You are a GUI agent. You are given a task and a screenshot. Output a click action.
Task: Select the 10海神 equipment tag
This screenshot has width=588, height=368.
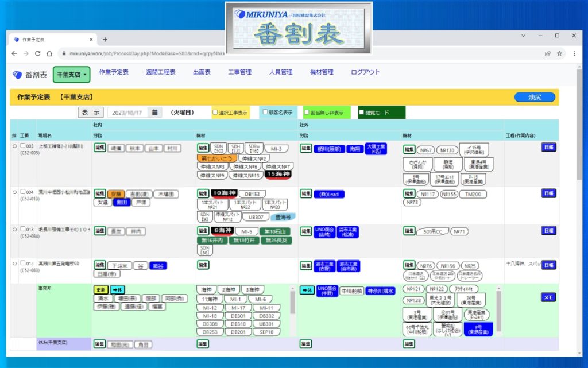(224, 193)
